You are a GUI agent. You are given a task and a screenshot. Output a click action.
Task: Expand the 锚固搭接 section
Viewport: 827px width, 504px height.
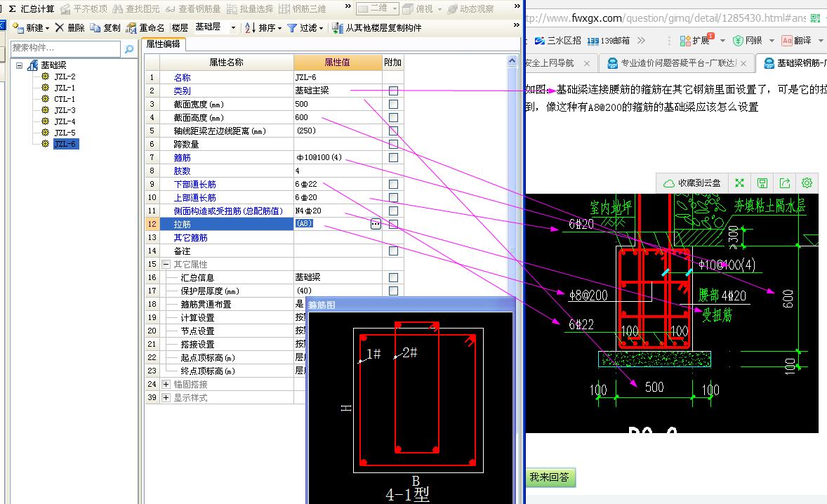[x=166, y=385]
